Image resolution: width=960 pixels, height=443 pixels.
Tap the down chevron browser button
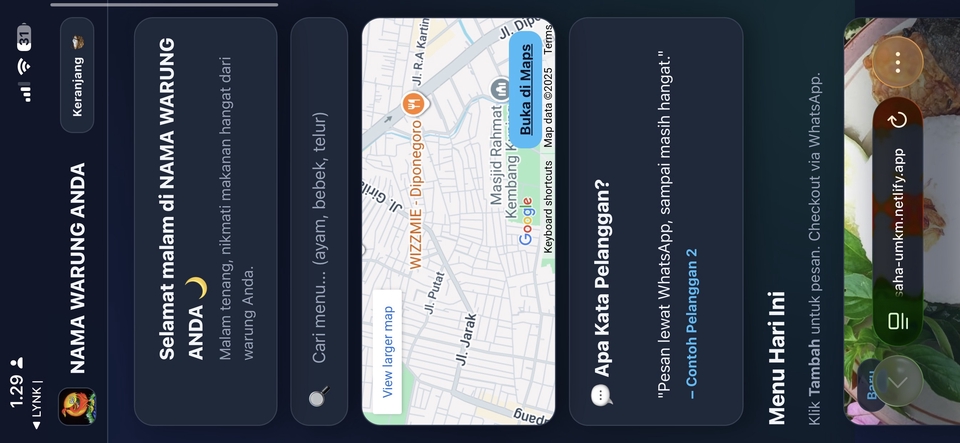(x=897, y=381)
